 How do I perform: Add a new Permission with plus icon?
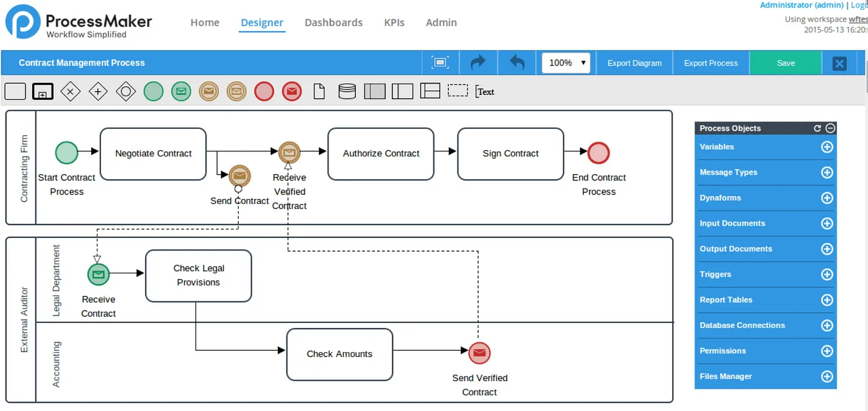[x=827, y=351]
